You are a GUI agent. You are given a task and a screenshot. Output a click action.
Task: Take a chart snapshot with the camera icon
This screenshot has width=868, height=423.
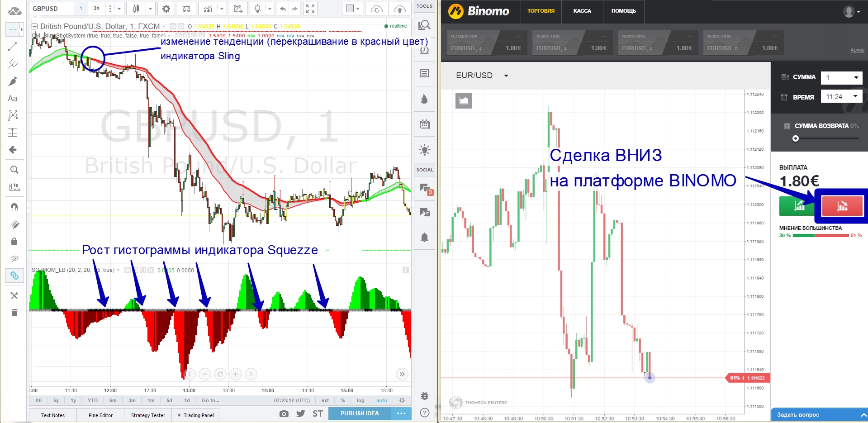284,413
